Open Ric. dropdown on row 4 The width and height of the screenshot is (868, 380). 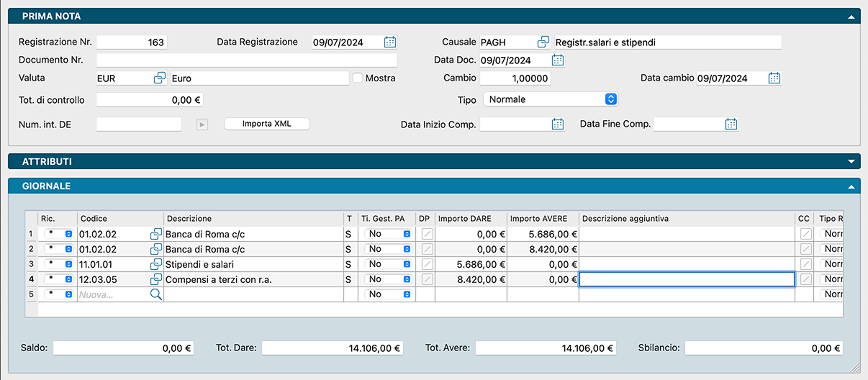point(68,279)
